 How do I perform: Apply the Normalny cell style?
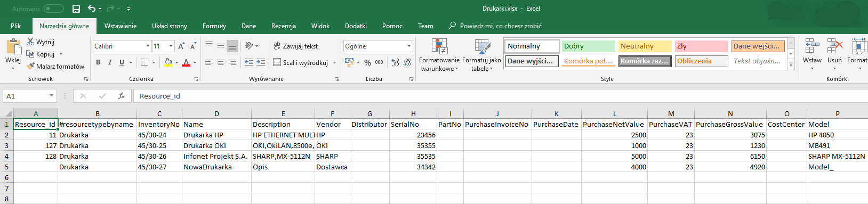532,46
